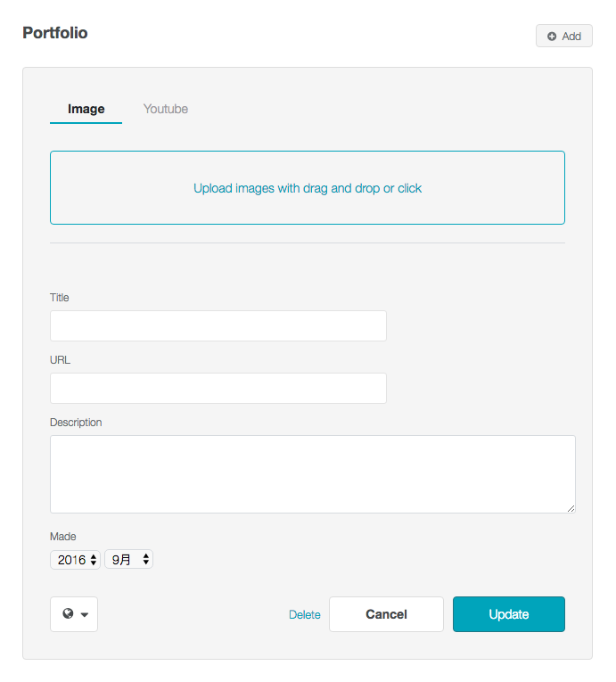This screenshot has height=682, width=616.
Task: Click month selector up-down arrows
Action: tap(145, 559)
